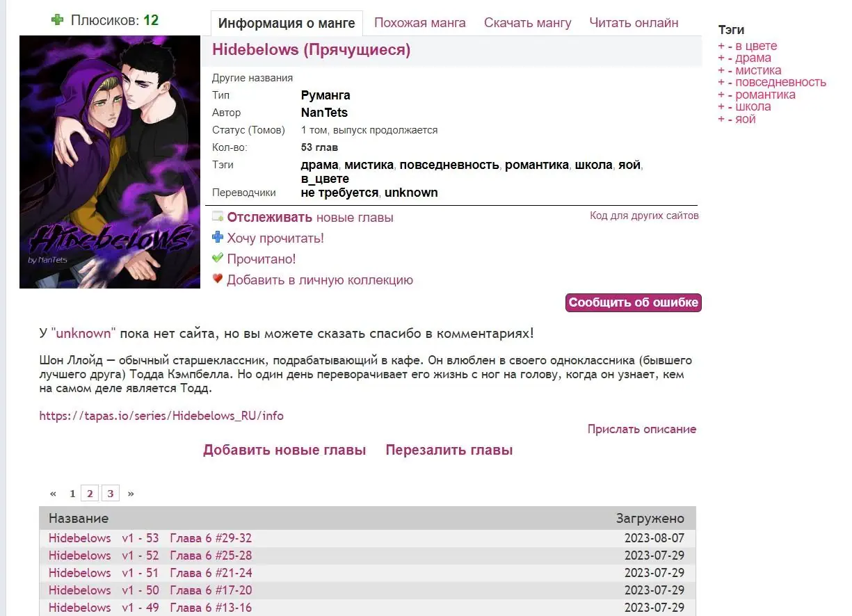Switch to Похожая манга tab
This screenshot has width=852, height=616.
coord(420,23)
